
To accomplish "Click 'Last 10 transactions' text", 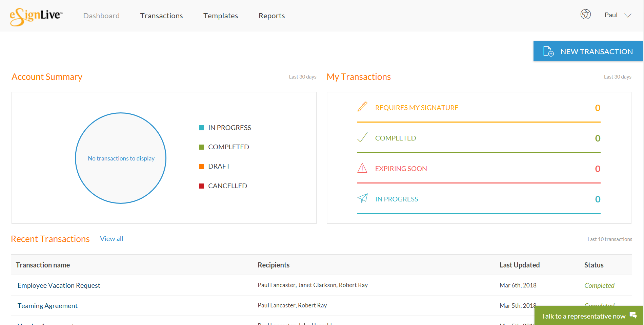I will coord(610,239).
